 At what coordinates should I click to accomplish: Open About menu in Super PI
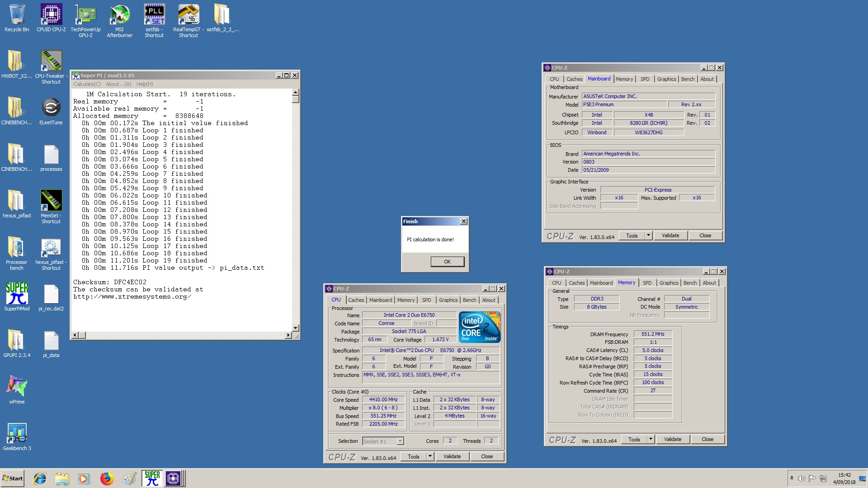coord(118,84)
